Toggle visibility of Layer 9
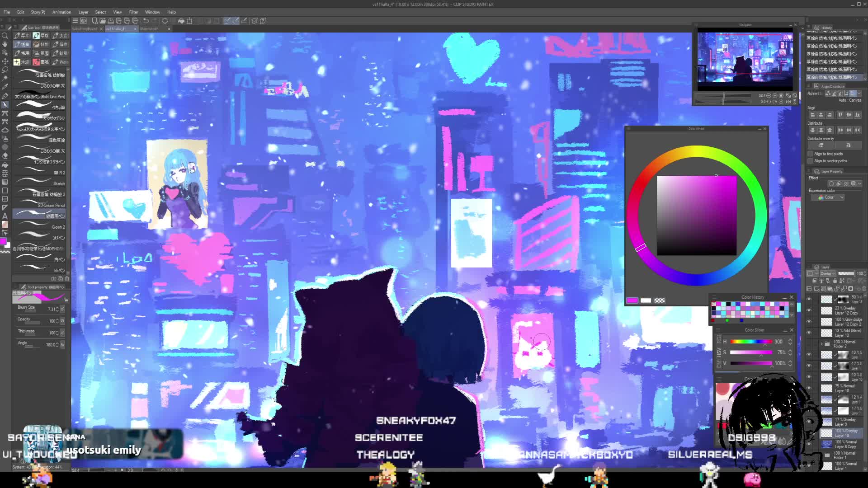Viewport: 868px width, 488px height. [x=809, y=422]
